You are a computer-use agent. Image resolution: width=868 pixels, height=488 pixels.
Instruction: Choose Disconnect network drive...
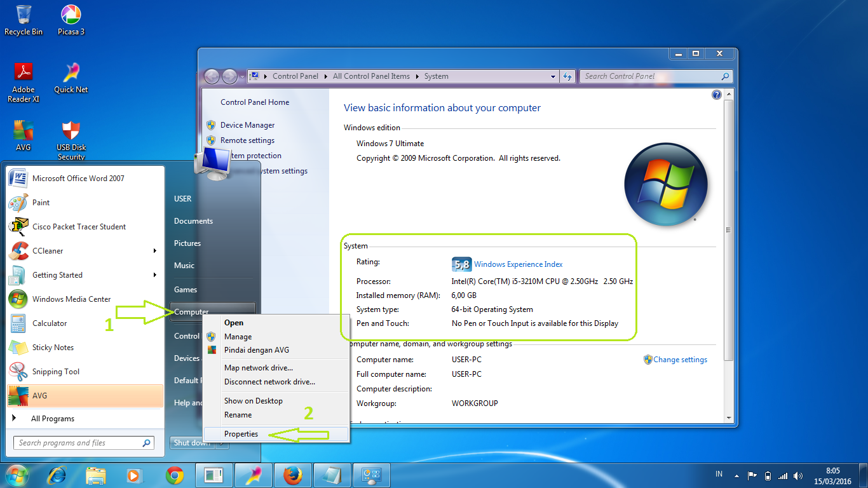(276, 382)
